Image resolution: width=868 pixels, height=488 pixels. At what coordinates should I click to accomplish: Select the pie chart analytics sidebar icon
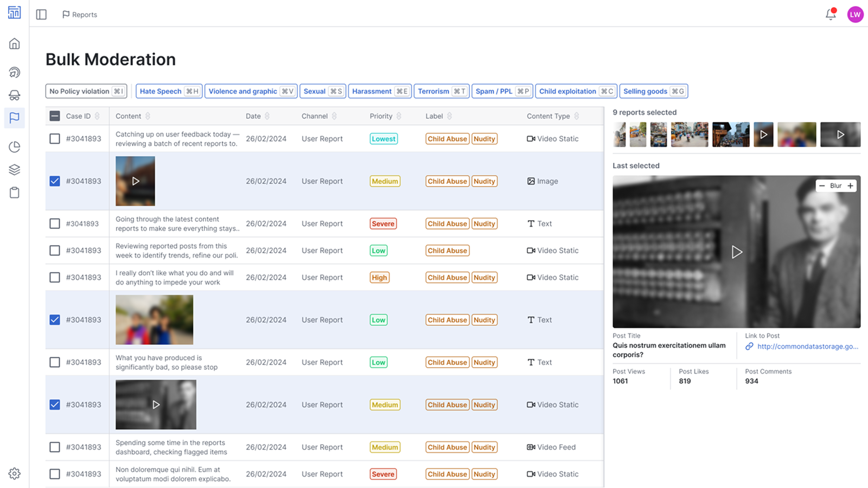15,146
